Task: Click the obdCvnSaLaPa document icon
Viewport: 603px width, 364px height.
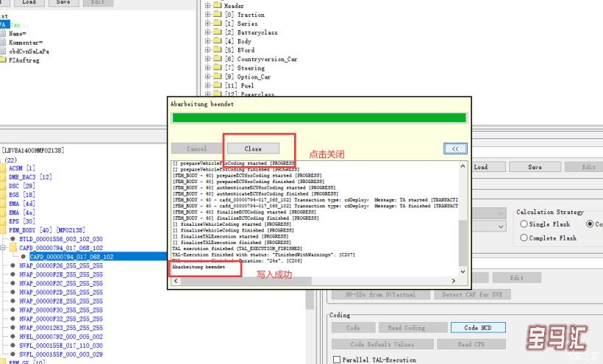Action: click(x=3, y=51)
